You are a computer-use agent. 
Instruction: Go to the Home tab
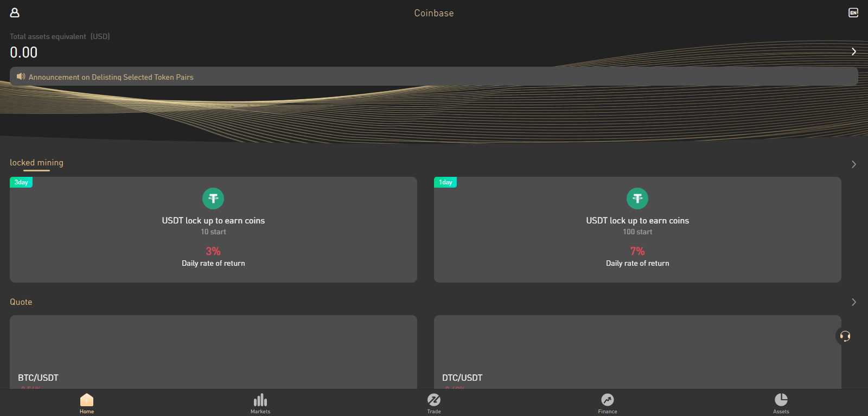(x=87, y=404)
